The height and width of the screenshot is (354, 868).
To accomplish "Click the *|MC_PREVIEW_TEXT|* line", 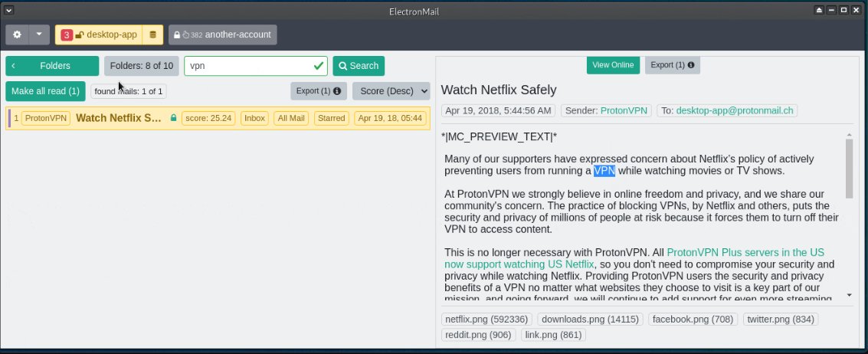I will [x=499, y=136].
